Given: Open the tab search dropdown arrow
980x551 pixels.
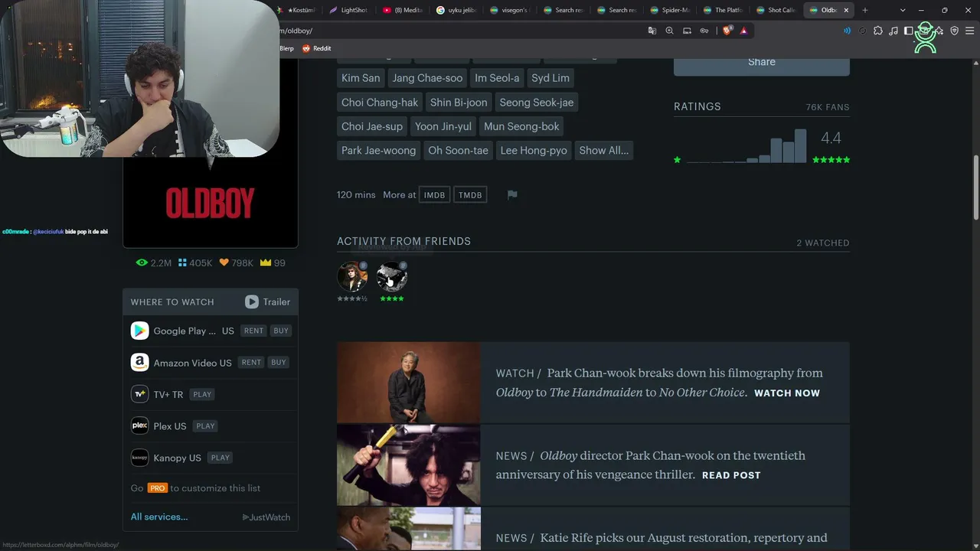Looking at the screenshot, I should pyautogui.click(x=903, y=10).
